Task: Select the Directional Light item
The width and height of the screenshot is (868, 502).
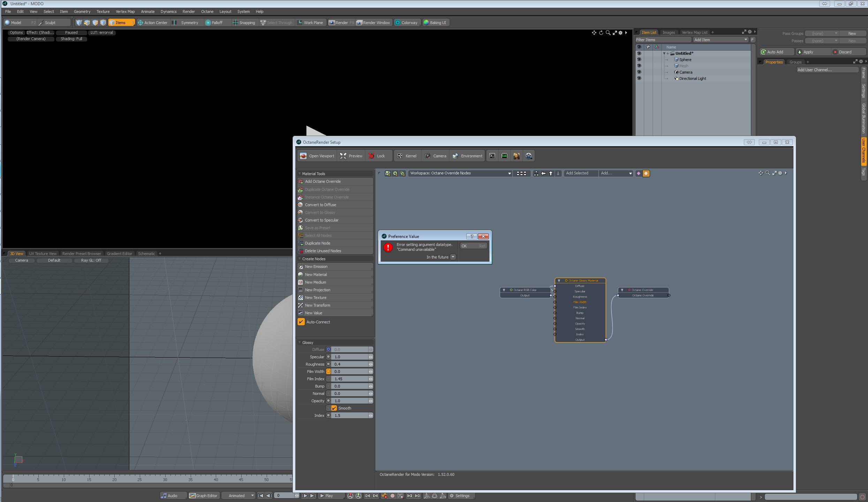Action: (692, 78)
